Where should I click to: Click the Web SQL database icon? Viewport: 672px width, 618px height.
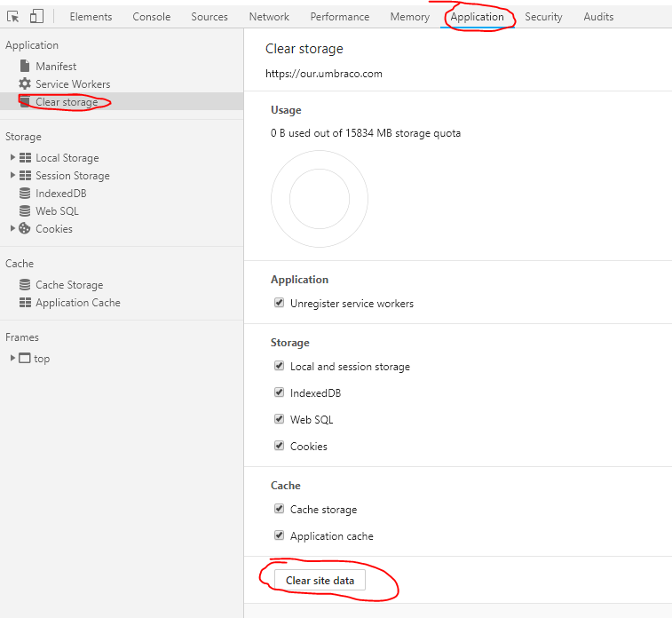(25, 211)
